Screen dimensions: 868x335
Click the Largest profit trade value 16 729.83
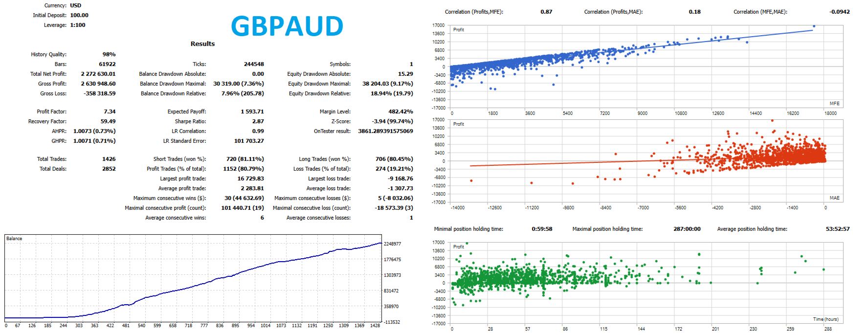250,179
